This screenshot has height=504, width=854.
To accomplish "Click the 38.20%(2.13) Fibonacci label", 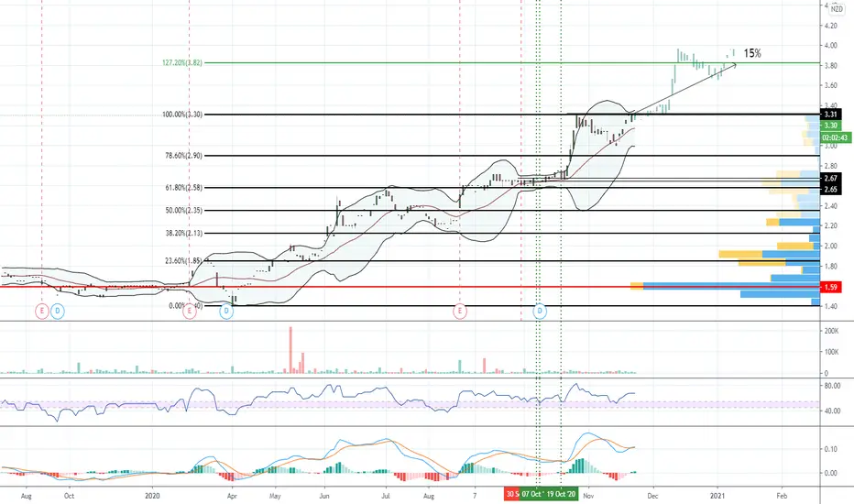I will click(x=183, y=233).
